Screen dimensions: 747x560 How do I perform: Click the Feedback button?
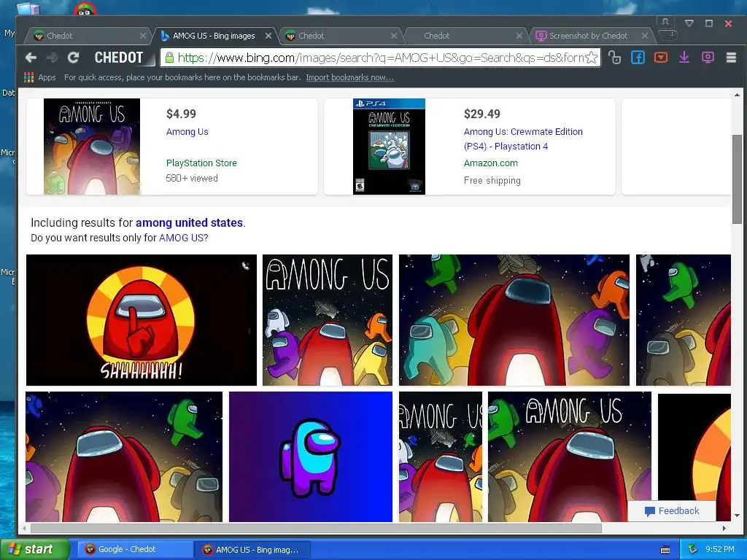click(x=672, y=511)
